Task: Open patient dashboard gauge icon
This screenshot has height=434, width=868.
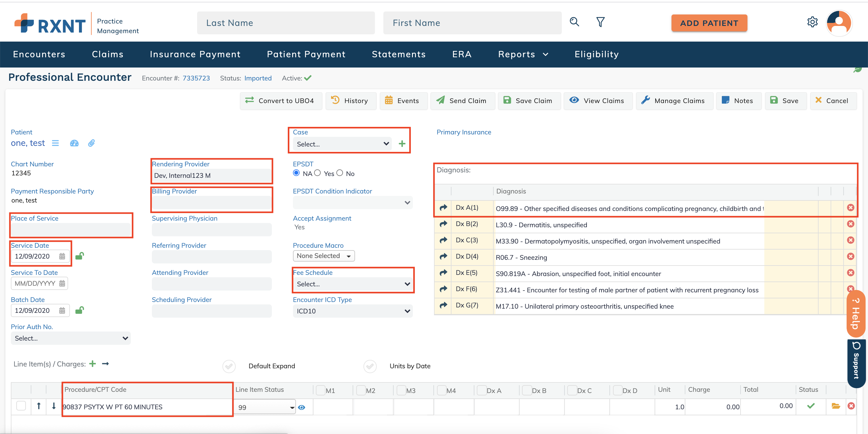Action: [74, 143]
